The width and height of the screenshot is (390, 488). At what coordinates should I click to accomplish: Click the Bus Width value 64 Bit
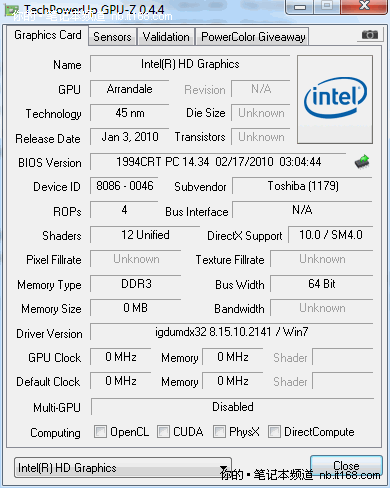321,284
